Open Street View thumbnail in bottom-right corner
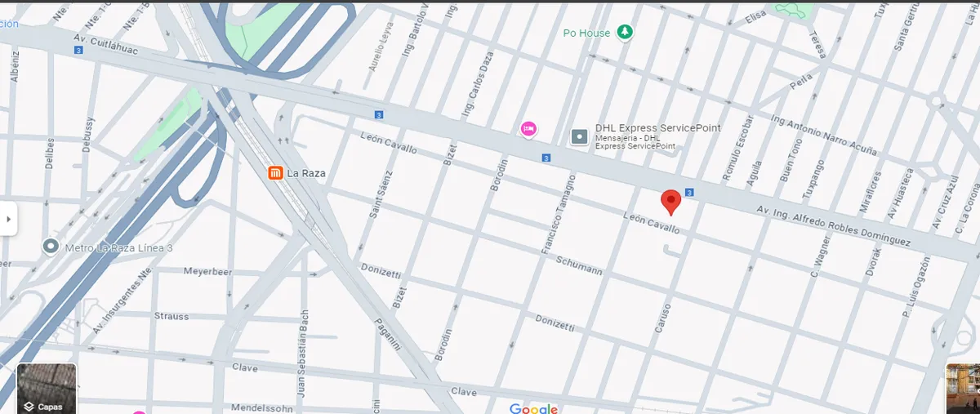The image size is (980, 414). click(x=964, y=389)
